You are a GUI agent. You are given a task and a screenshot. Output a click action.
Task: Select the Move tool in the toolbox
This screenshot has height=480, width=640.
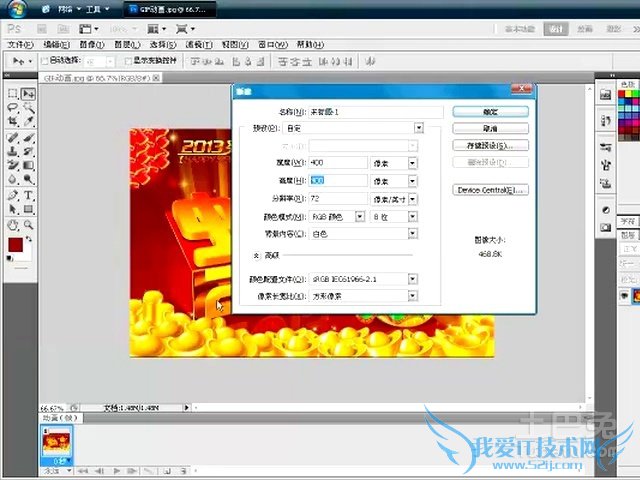28,94
